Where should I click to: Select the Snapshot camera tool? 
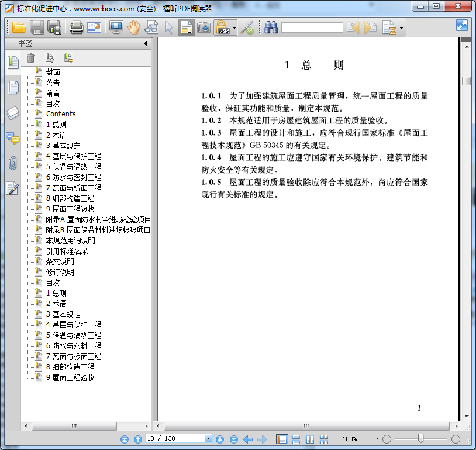[203, 28]
